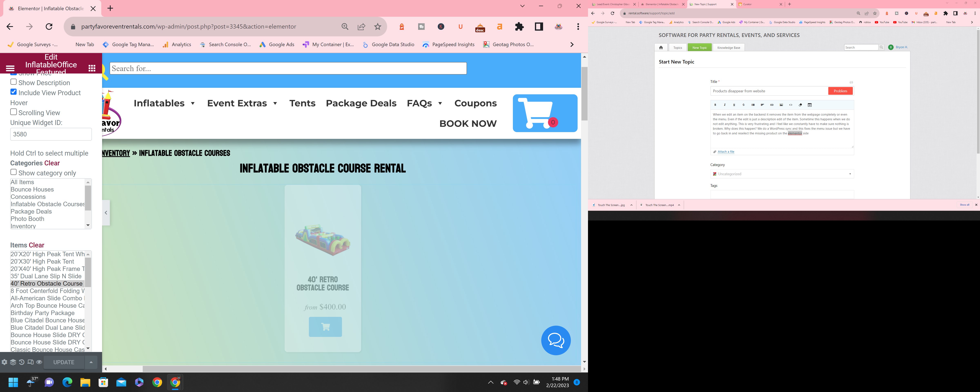Viewport: 980px width, 392px height.
Task: Click the Elementor widgets grid icon
Action: pos(92,68)
